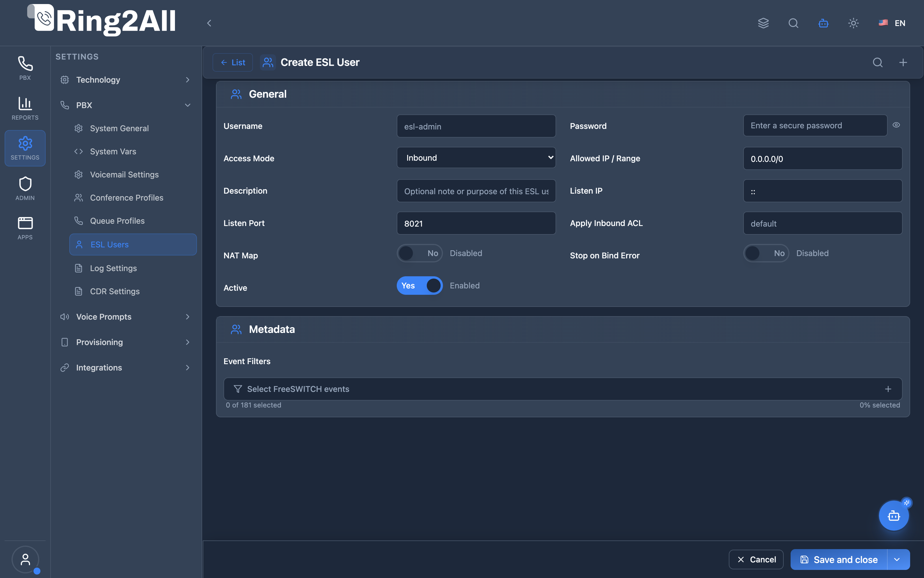Expand the Integrations group
The image size is (924, 578).
point(125,367)
